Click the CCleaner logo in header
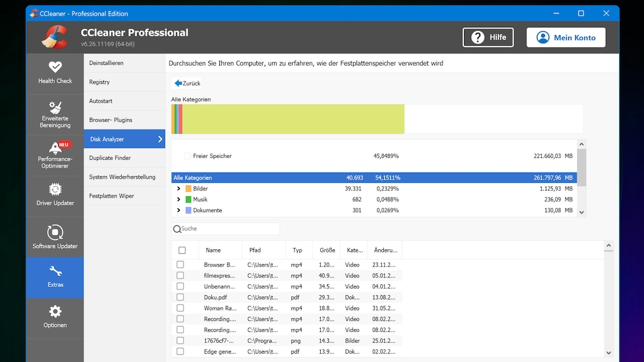Image resolution: width=644 pixels, height=362 pixels. (x=55, y=37)
